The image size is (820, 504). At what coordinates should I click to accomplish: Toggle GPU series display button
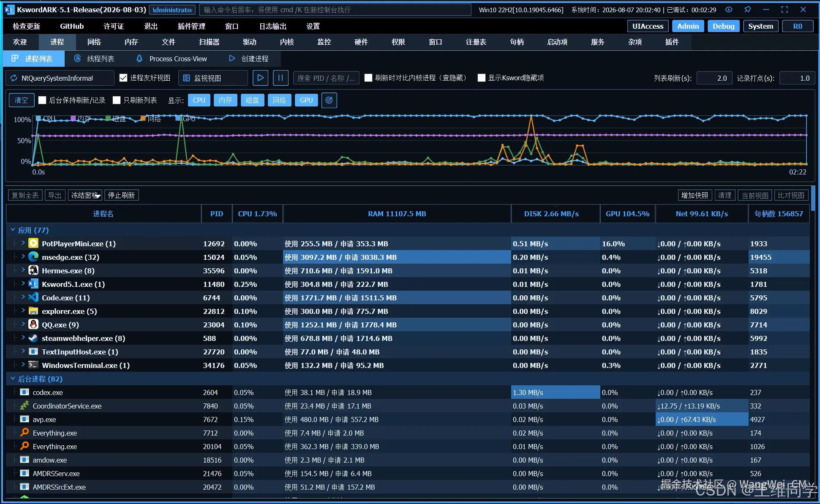pos(306,100)
